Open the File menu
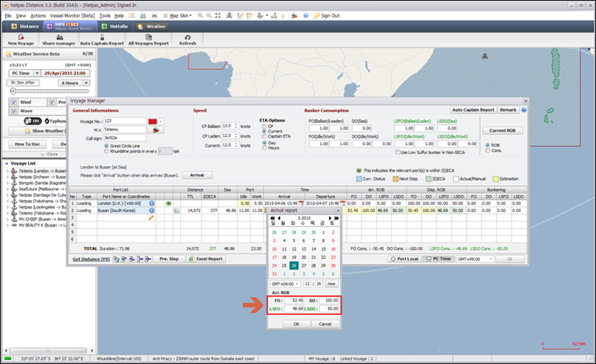The image size is (596, 364). [8, 16]
